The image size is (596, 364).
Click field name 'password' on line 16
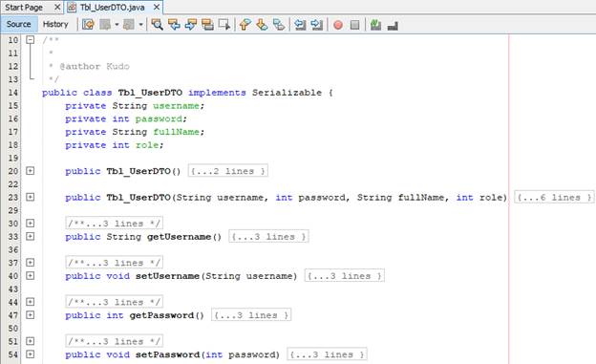point(159,118)
